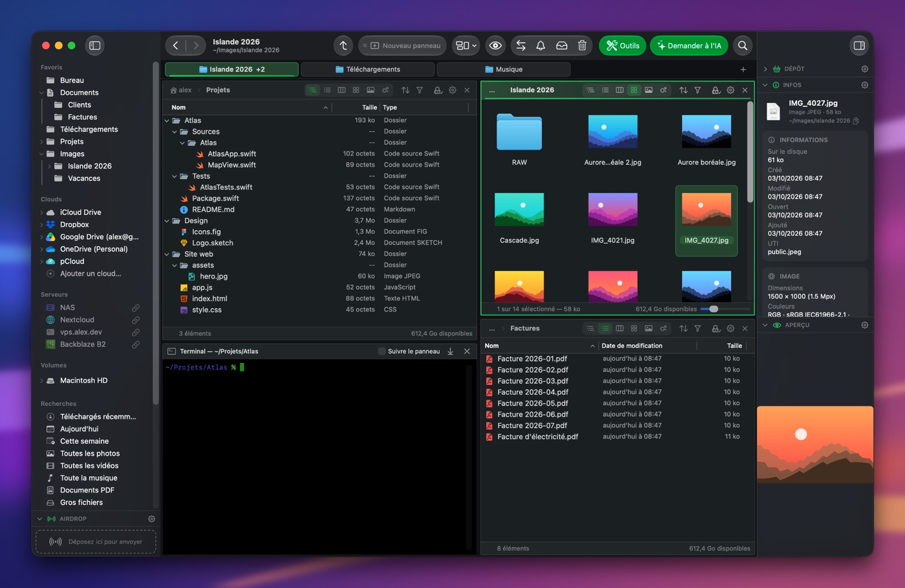Open Factures pane settings gear
905x588 pixels.
point(731,328)
